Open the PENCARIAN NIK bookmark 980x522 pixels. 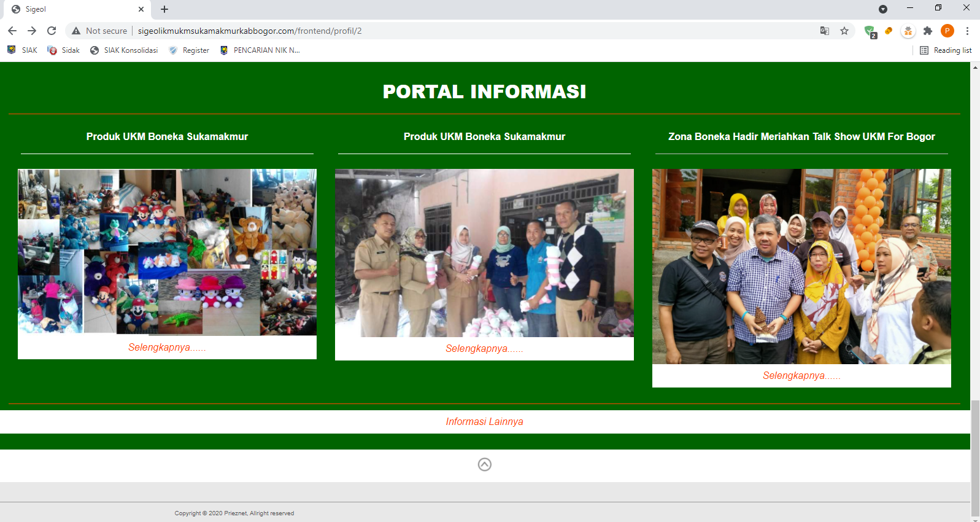260,50
